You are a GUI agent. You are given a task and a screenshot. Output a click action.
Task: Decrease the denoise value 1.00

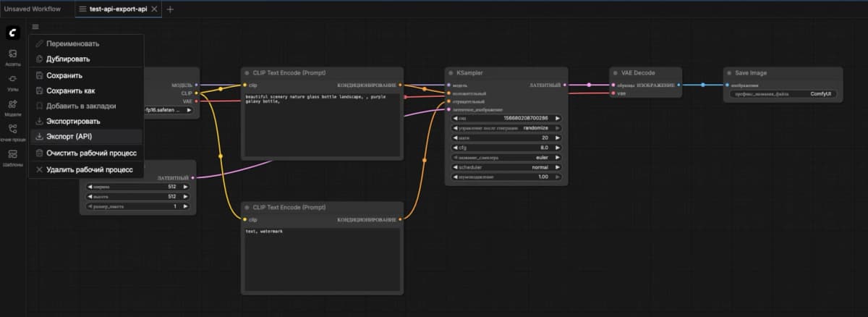pos(456,177)
